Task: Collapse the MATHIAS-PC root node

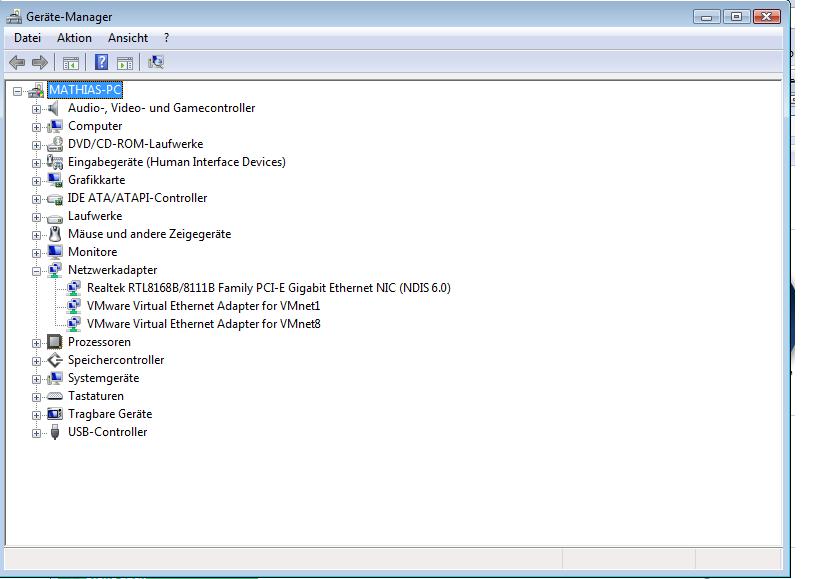Action: 18,92
